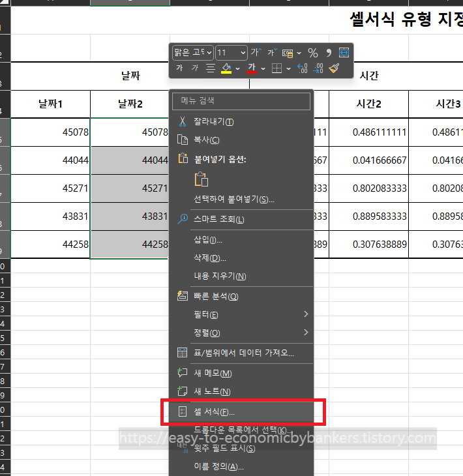Open Paste Special (선택하여 붙여넣기)
The height and width of the screenshot is (476, 463).
coord(241,199)
